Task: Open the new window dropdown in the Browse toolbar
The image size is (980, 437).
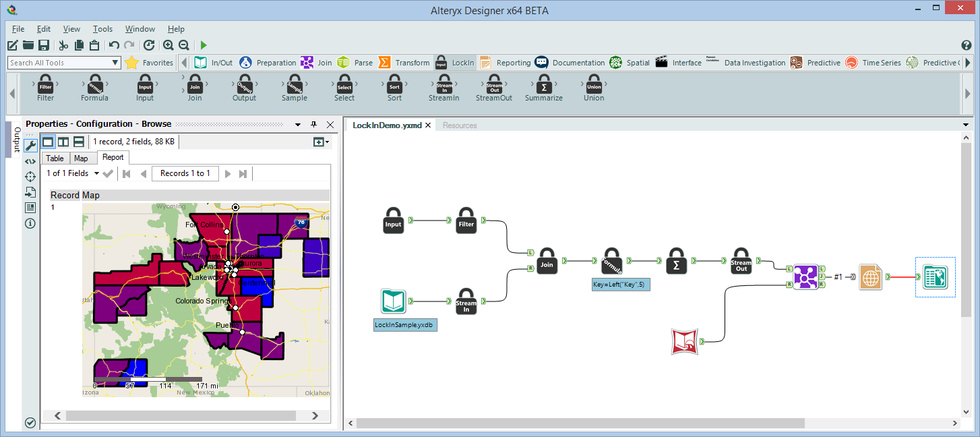Action: click(321, 142)
